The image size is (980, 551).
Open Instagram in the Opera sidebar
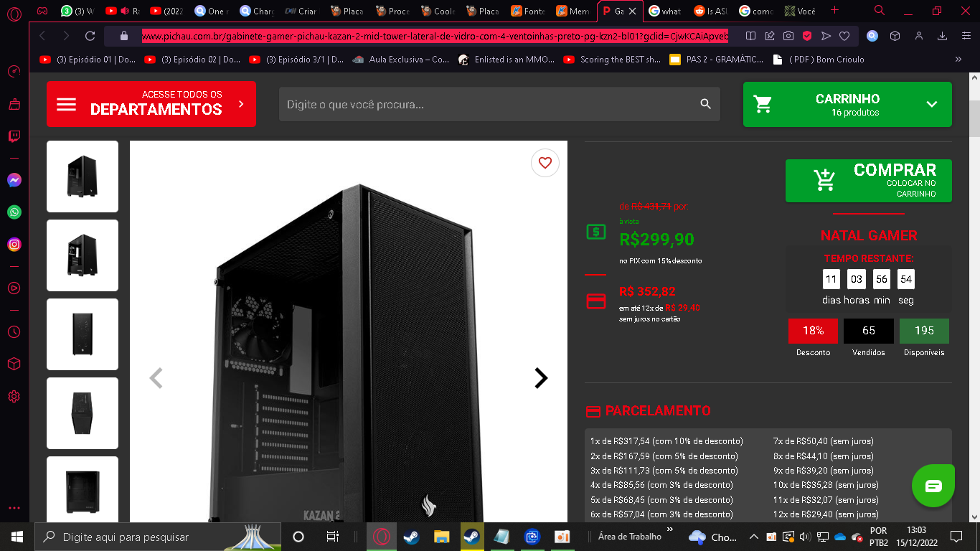click(x=14, y=245)
